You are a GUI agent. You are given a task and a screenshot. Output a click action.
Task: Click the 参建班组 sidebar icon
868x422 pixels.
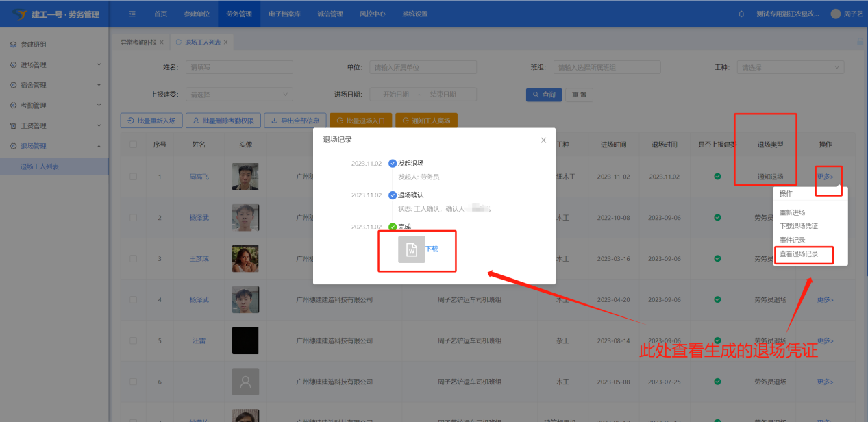pos(13,45)
